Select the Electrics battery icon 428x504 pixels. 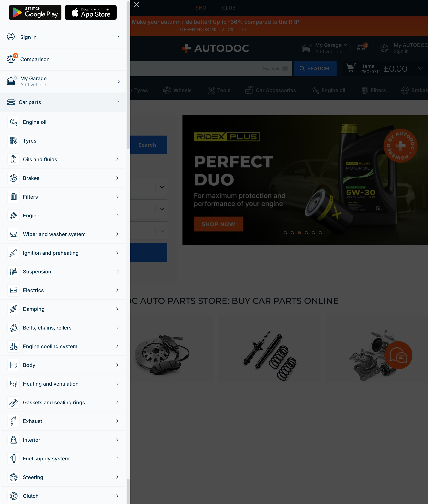(14, 290)
